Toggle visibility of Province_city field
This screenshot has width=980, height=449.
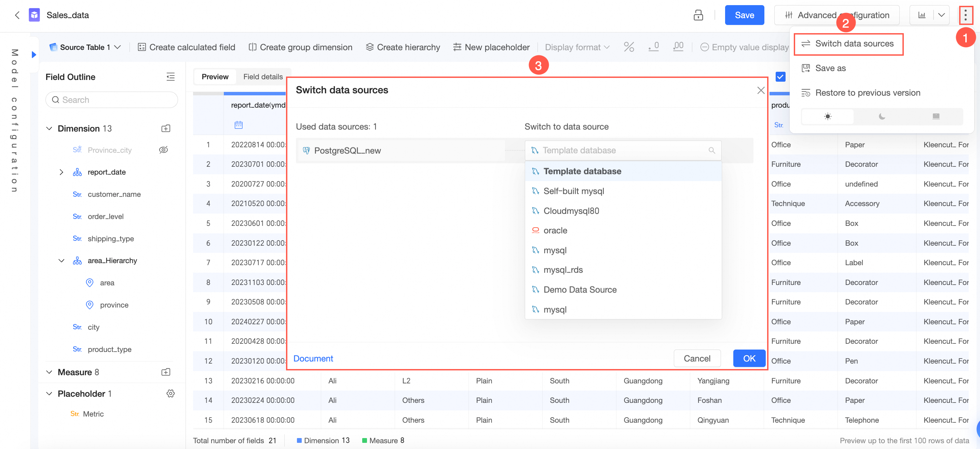[x=163, y=150]
